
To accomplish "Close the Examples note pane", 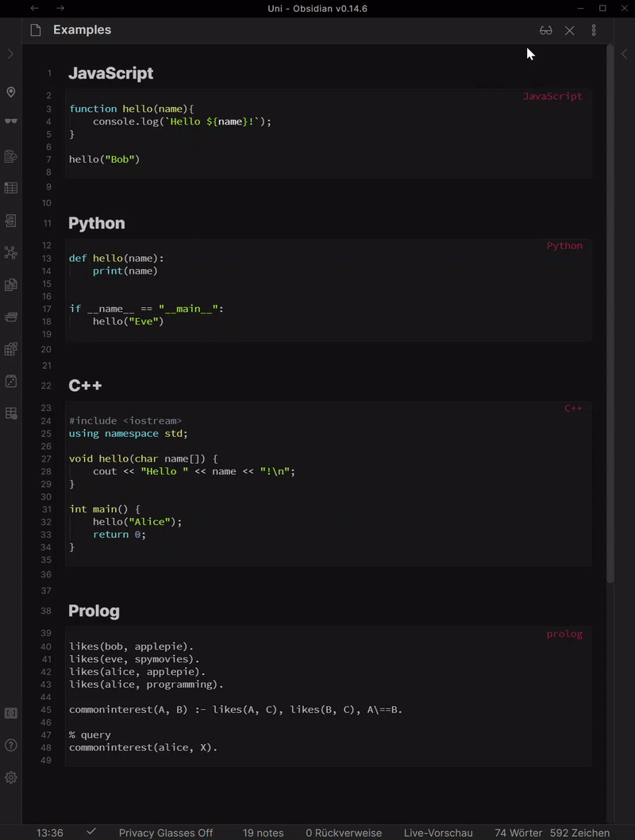I will (570, 30).
